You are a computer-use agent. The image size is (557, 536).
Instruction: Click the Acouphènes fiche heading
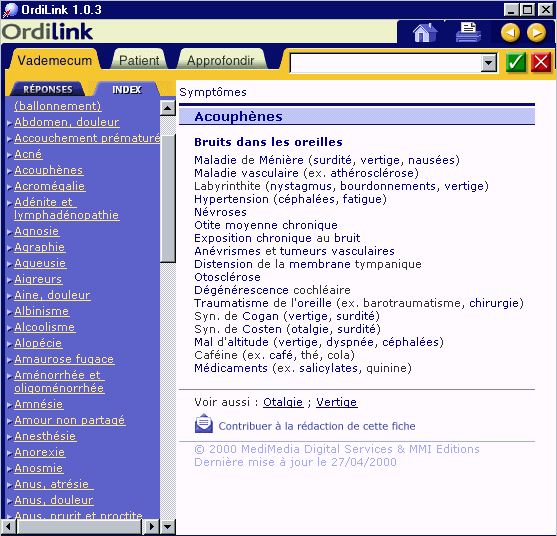[x=238, y=117]
